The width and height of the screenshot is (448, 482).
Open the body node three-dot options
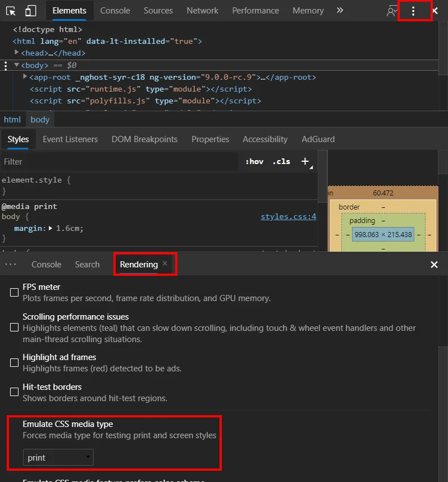coord(6,66)
